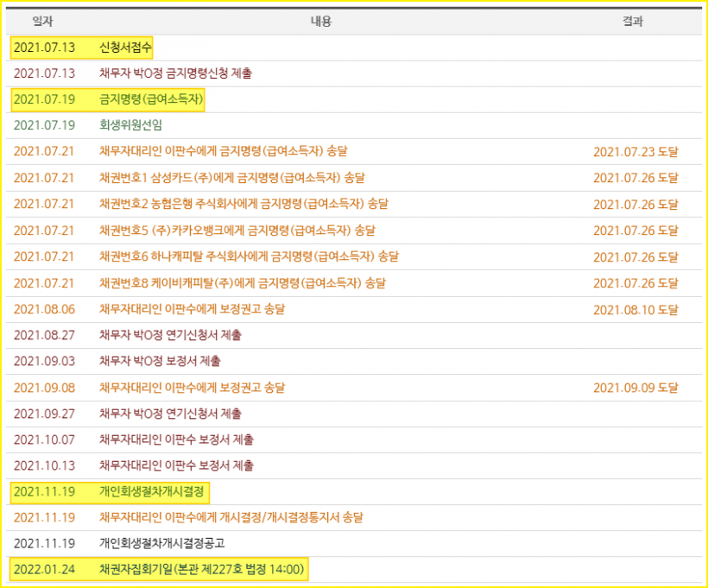Select the 금지명령(급여소득자) entry
Viewport: 708px width, 588px height.
151,99
